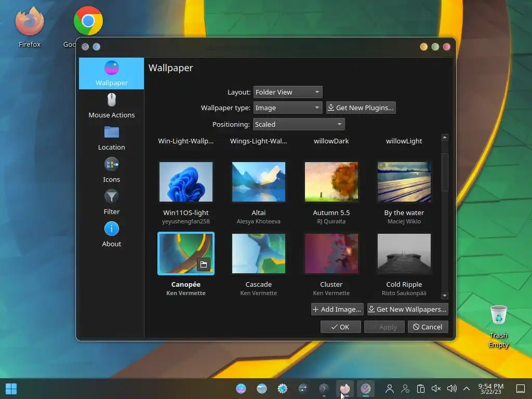Click the willowLight wallpaper label
Screen dimensions: 532x399
click(404, 141)
